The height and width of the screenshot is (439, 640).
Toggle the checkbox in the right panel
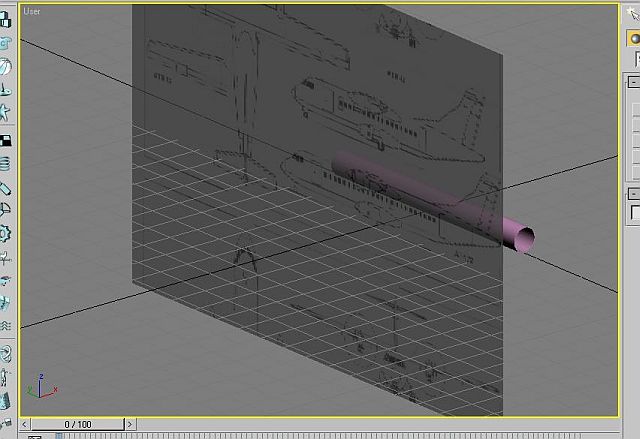tap(634, 213)
